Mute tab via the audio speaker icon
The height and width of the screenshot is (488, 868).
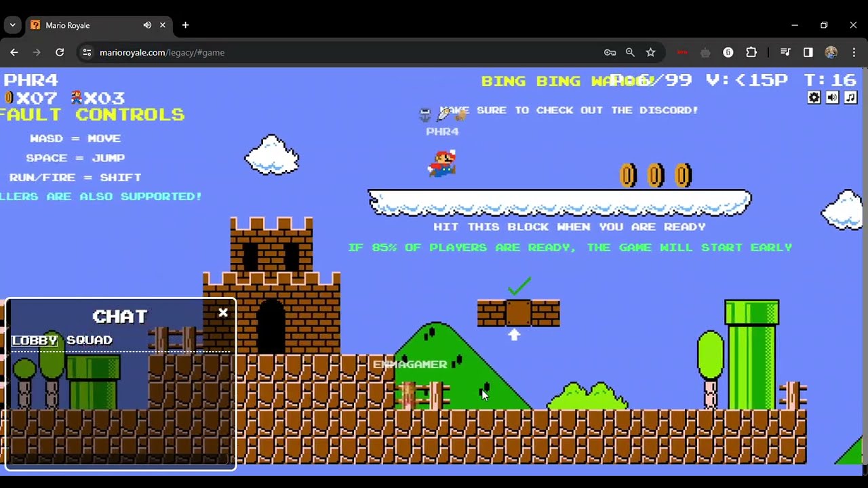[147, 25]
